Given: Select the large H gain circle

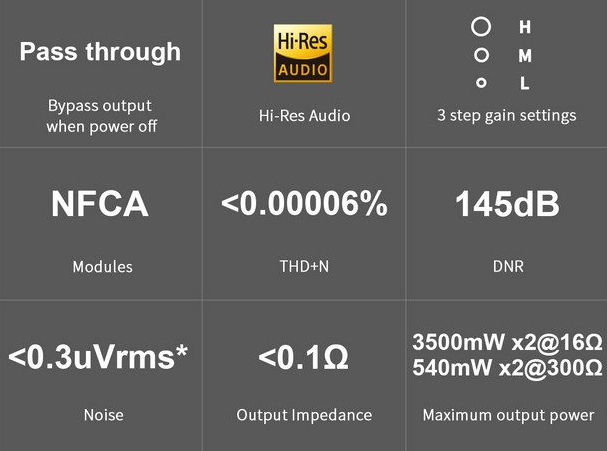Looking at the screenshot, I should click(x=481, y=27).
